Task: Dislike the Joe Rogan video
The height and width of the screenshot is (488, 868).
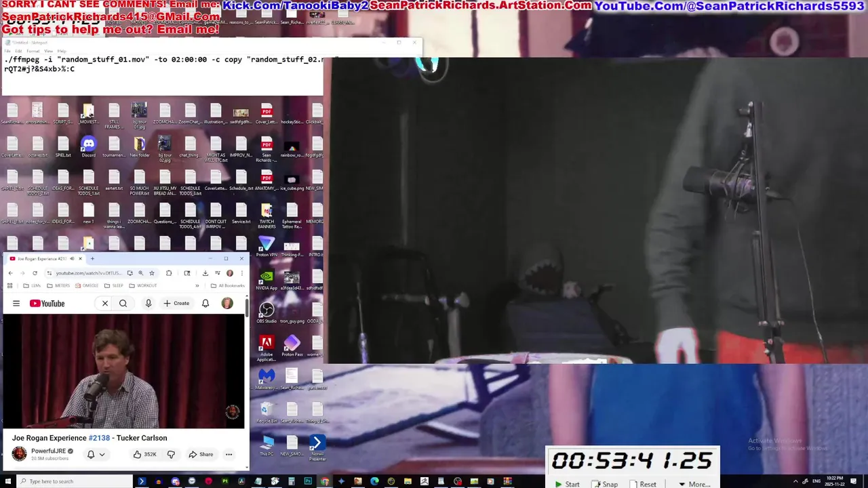Action: 171,454
